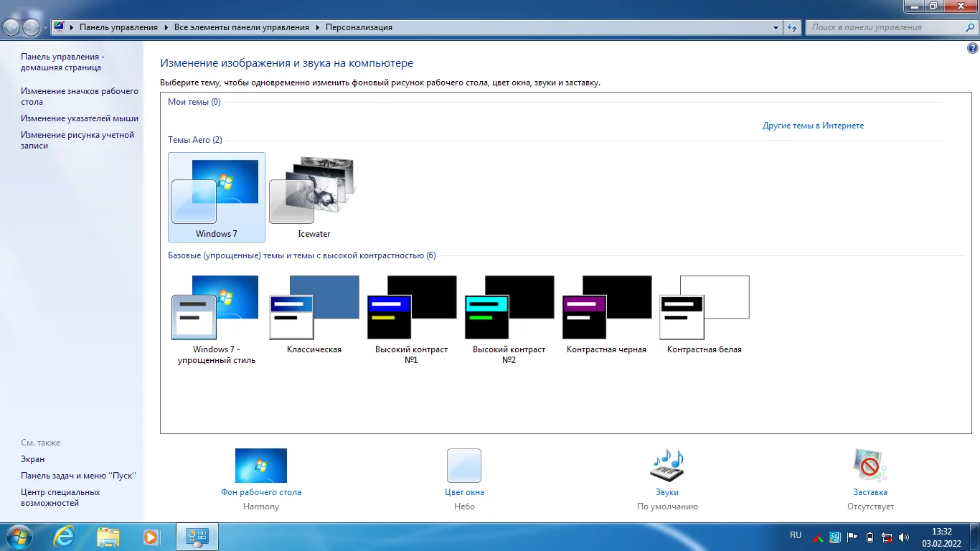Image resolution: width=980 pixels, height=551 pixels.
Task: Click the Заставка link text
Action: click(870, 492)
